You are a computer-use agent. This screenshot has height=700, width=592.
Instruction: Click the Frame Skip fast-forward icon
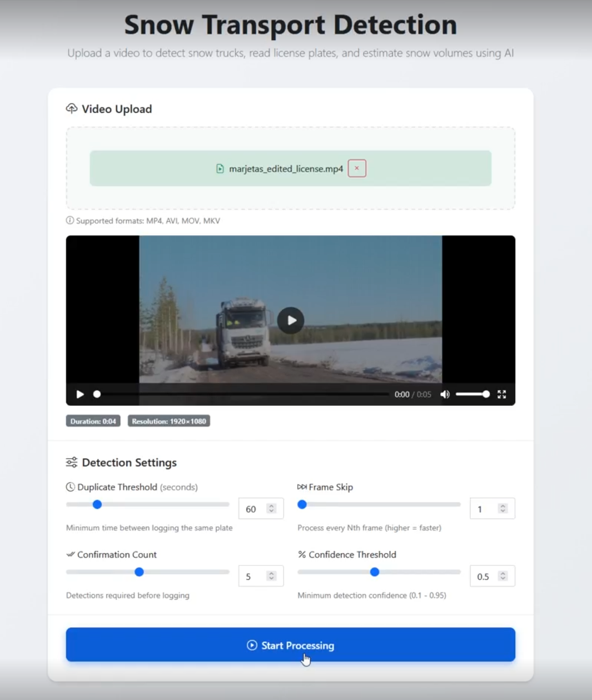point(302,486)
